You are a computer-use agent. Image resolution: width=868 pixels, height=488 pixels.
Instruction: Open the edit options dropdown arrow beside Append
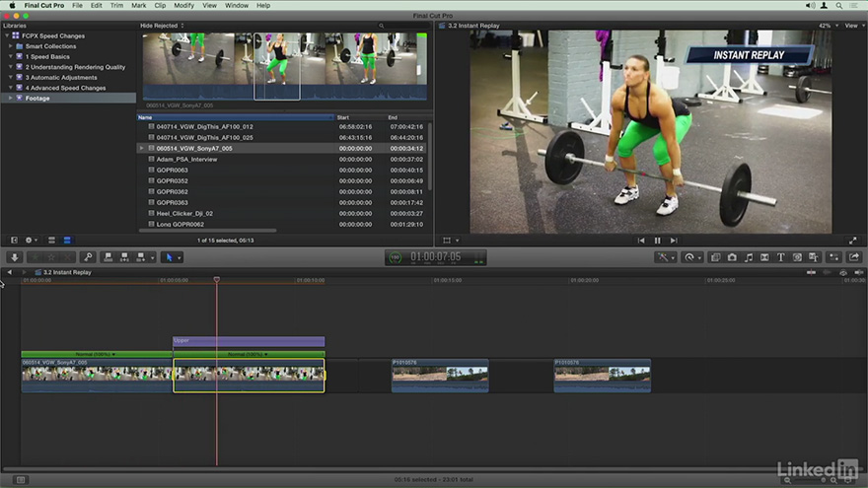[152, 258]
